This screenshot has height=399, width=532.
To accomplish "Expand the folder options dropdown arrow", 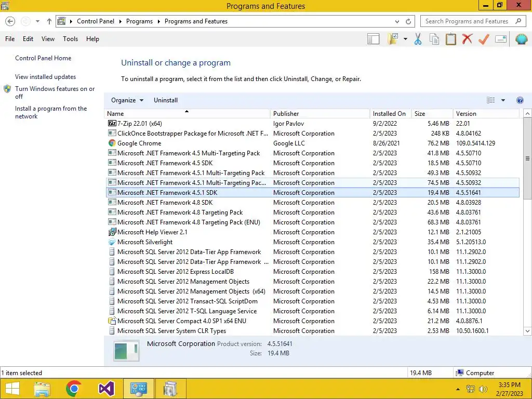I will (x=405, y=39).
